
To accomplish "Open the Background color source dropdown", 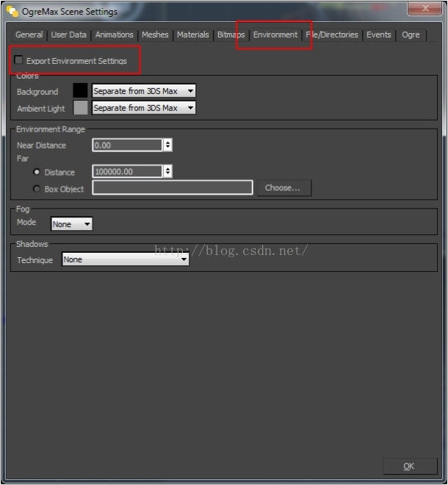I will click(x=144, y=91).
